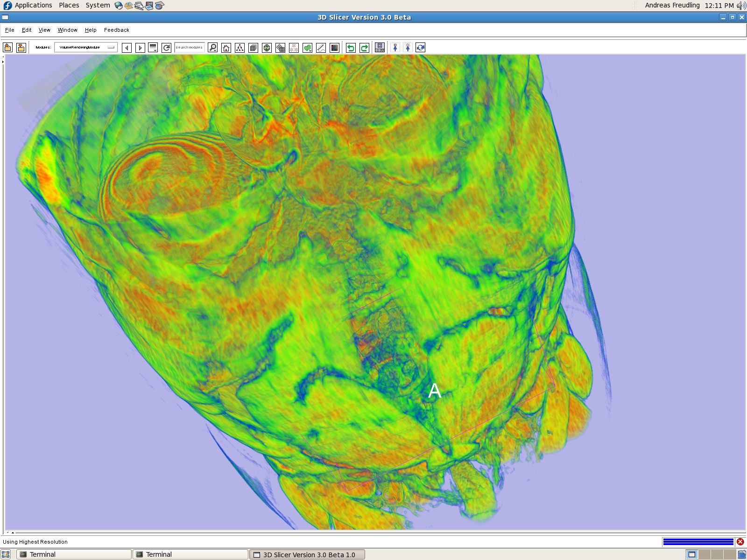This screenshot has width=747, height=560.
Task: Open the Modules dropdown showing VolumeRenderingModule
Action: click(x=86, y=48)
